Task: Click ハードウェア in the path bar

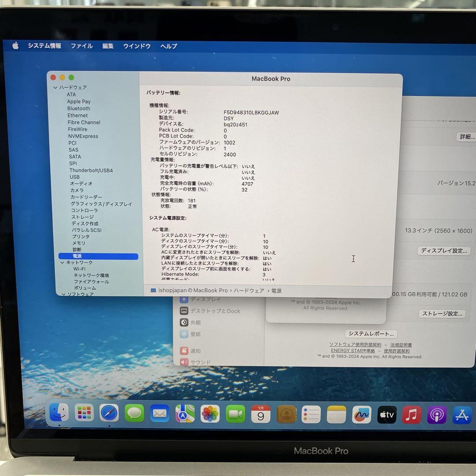Action: click(x=249, y=290)
